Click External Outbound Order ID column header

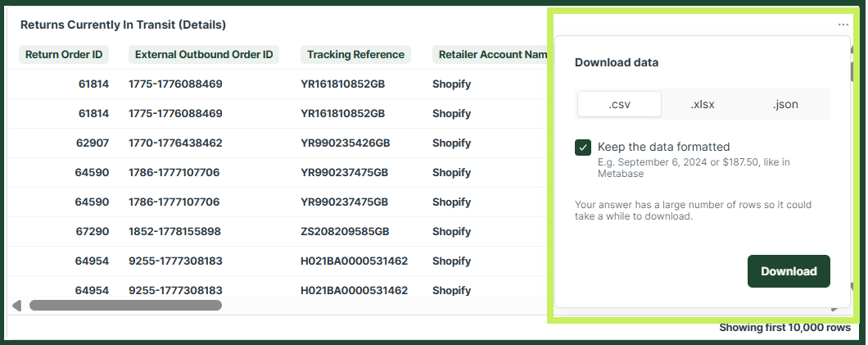point(204,54)
